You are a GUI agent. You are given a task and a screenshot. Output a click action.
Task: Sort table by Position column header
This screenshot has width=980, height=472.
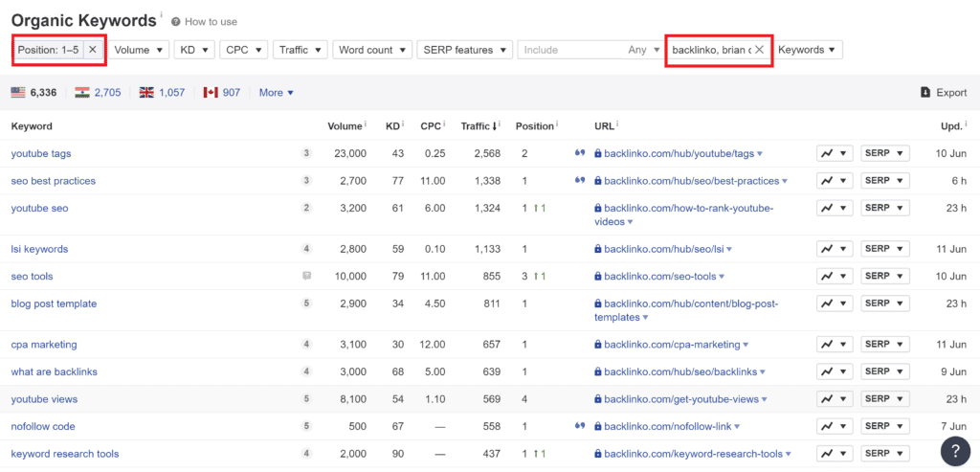(x=534, y=125)
